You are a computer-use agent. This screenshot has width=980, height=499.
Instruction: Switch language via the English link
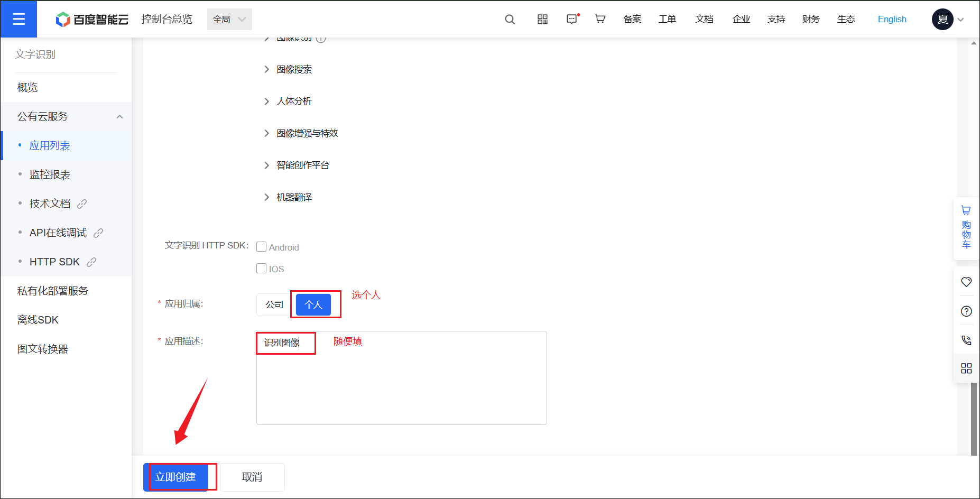point(892,20)
